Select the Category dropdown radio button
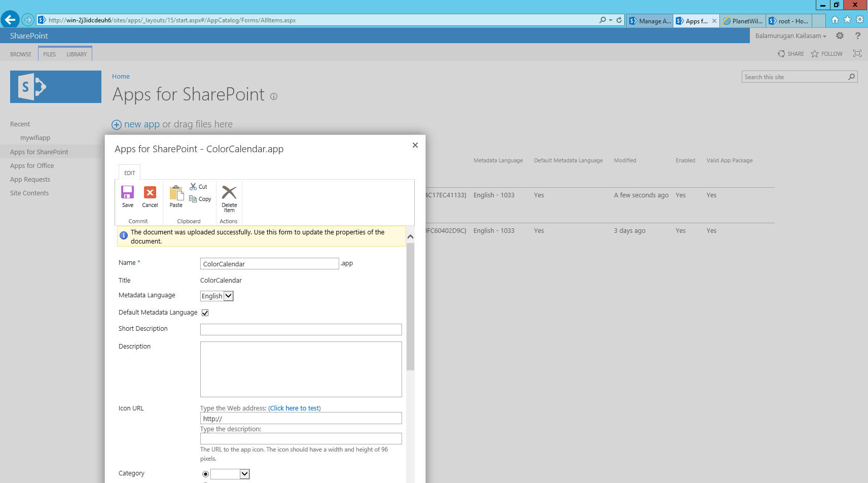Screen dimensions: 868x483 205,474
